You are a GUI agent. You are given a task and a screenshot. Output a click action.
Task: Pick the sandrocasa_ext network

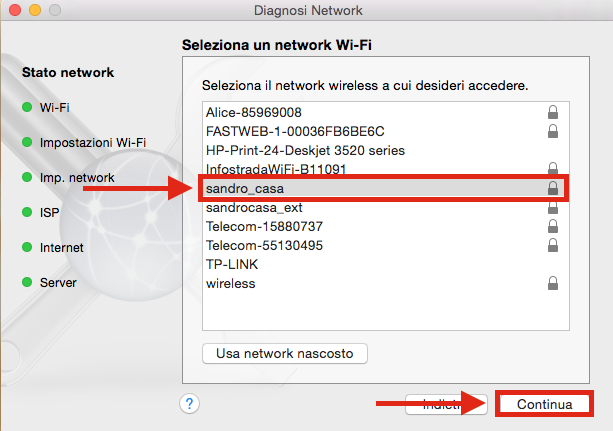coord(385,207)
